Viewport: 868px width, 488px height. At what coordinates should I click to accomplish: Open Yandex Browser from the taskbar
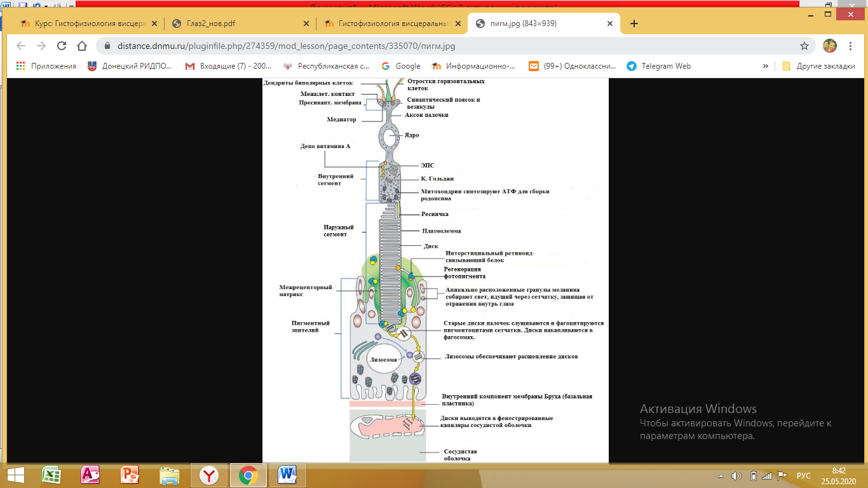(209, 475)
